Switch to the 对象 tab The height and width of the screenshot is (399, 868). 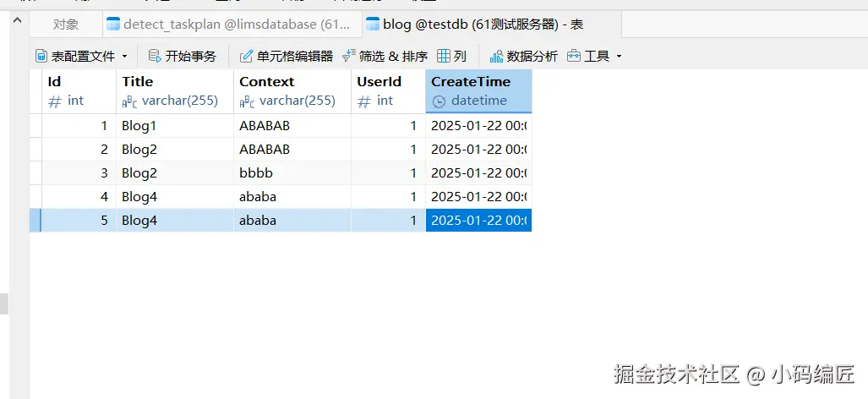tap(65, 25)
